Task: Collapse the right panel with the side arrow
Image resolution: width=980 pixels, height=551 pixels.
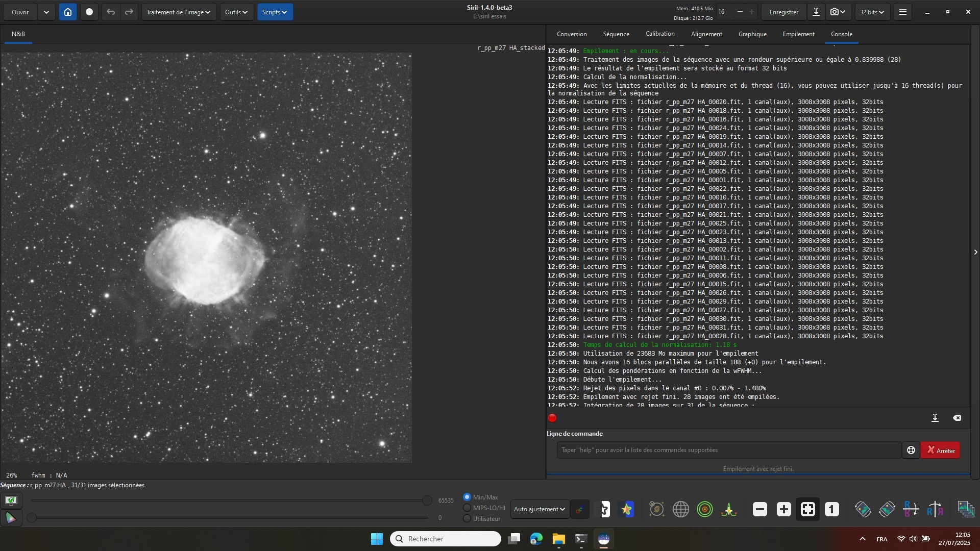Action: click(x=975, y=252)
